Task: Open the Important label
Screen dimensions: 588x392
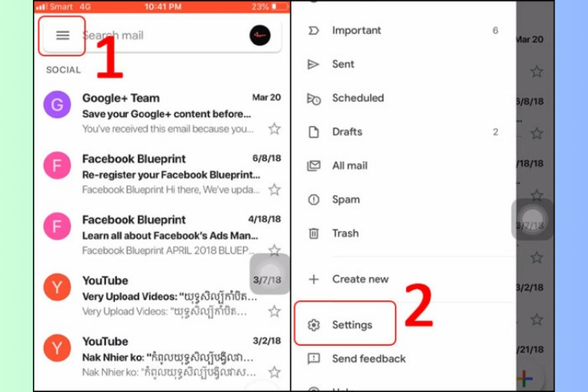Action: [x=403, y=31]
